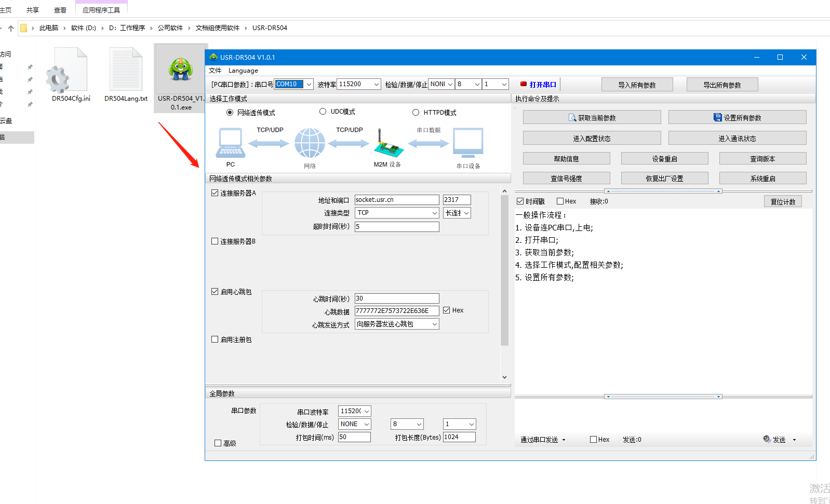Viewport: 830px width, 504px height.
Task: Select the HTTPD模式 radio button
Action: pyautogui.click(x=416, y=113)
